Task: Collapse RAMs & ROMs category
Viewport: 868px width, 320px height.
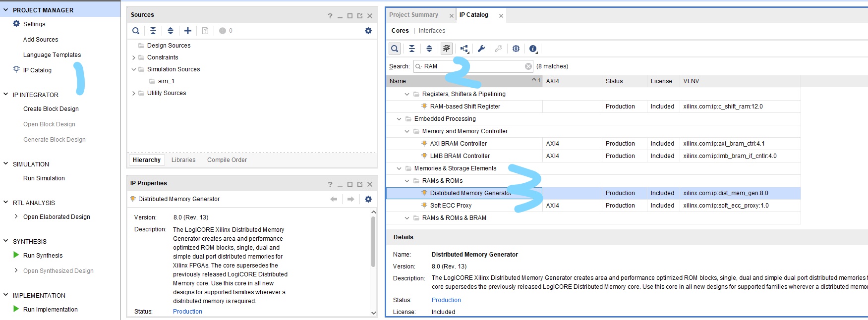Action: [x=407, y=181]
